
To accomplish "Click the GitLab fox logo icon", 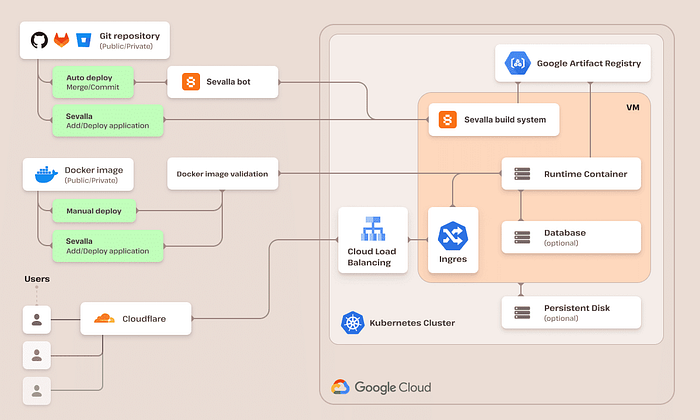I will click(62, 40).
